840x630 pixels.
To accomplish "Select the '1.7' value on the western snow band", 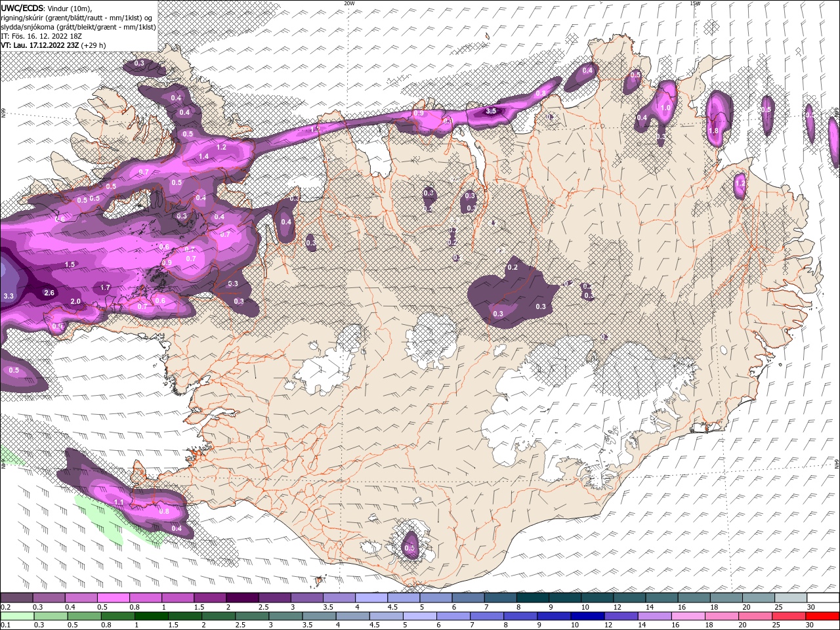I will coord(105,288).
